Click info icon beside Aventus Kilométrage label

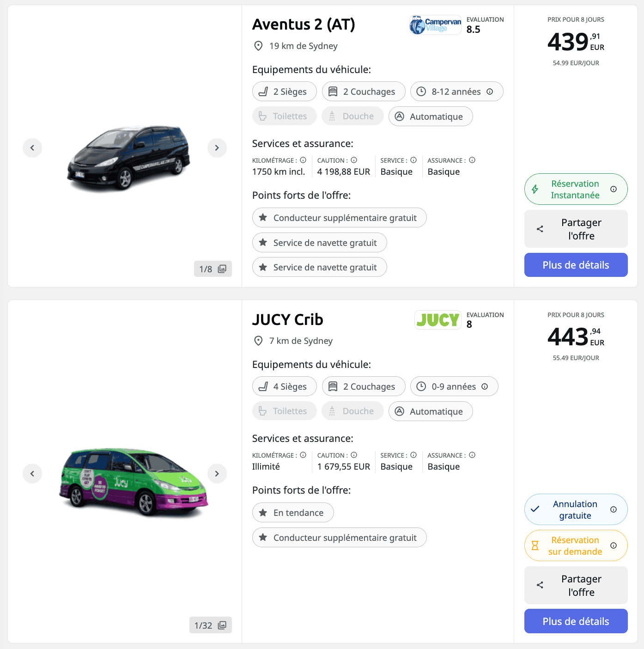pos(303,160)
